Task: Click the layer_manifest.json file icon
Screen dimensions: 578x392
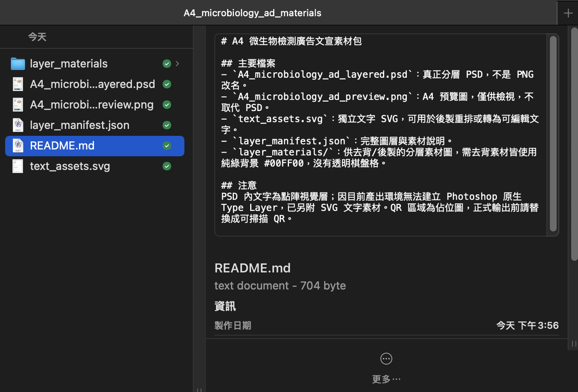Action: (x=18, y=125)
